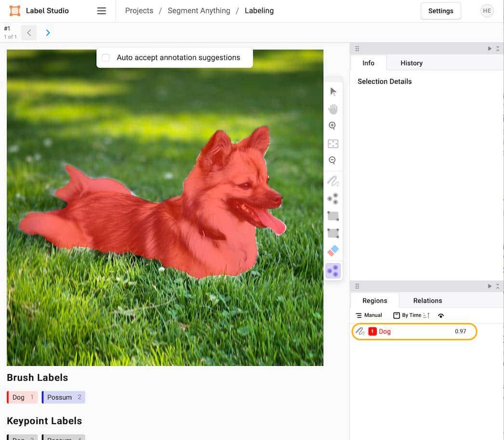The image size is (504, 440).
Task: Click the Settings button
Action: [440, 11]
